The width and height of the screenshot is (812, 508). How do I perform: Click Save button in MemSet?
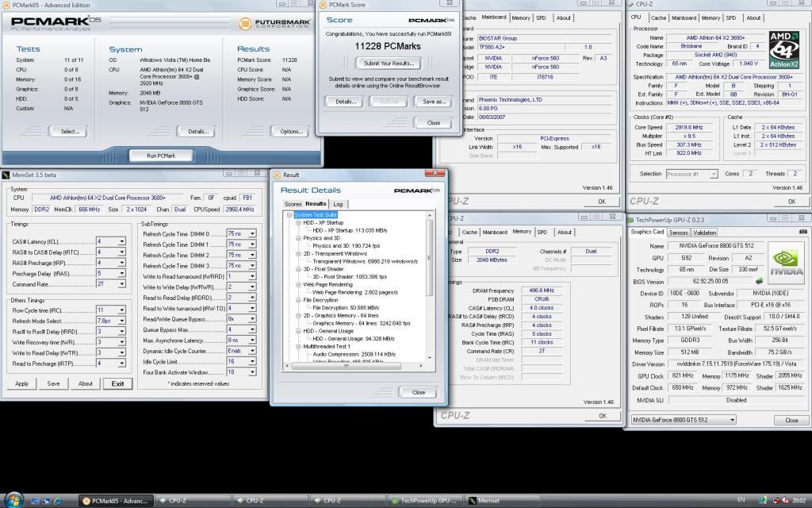click(x=53, y=383)
